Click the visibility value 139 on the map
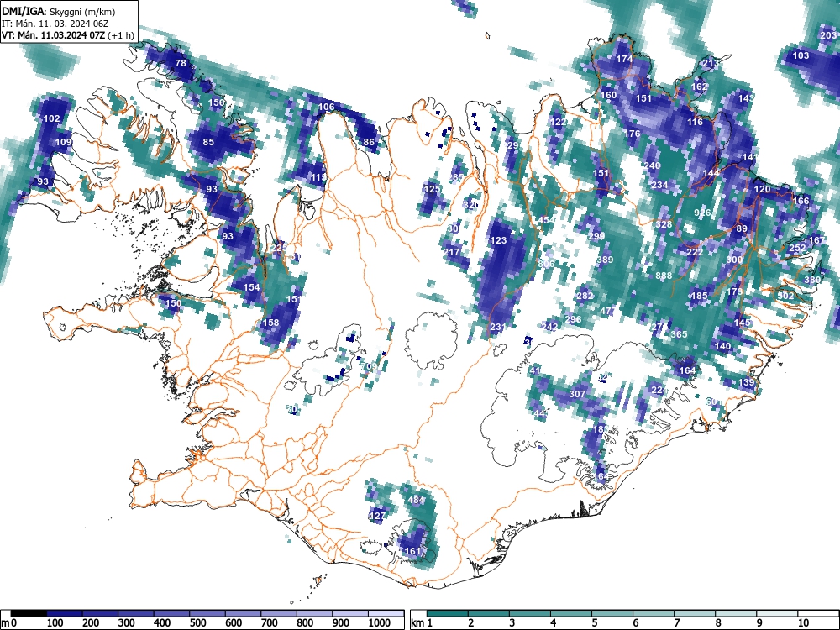The height and width of the screenshot is (630, 840). click(746, 382)
